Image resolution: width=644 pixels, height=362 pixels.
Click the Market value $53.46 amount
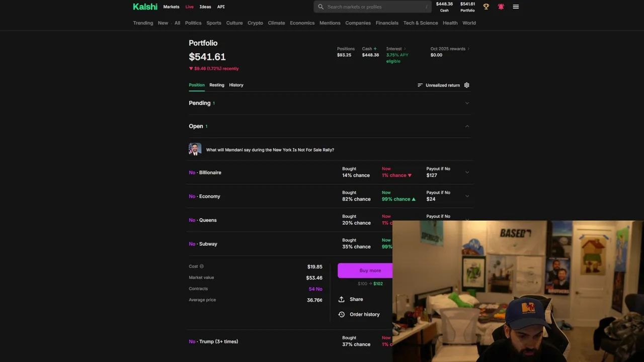[314, 278]
